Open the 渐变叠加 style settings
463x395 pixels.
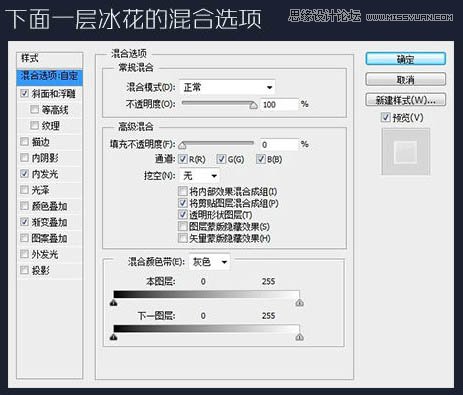[x=49, y=222]
